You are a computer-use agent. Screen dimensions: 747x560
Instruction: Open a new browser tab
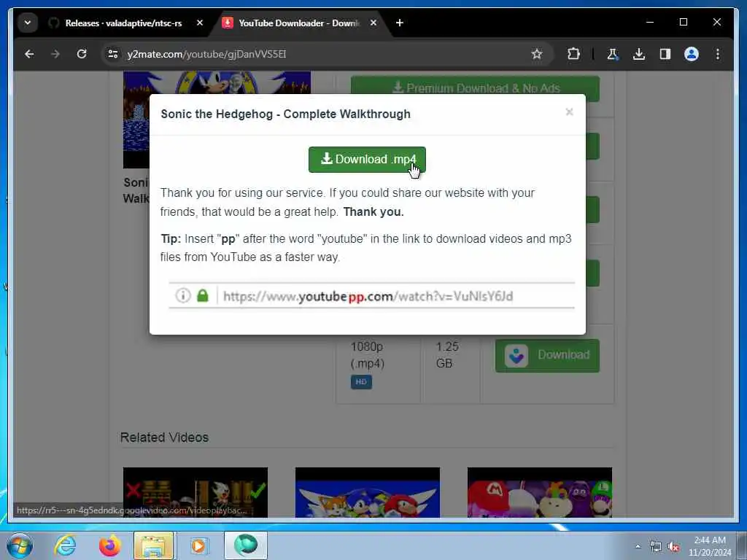point(400,23)
